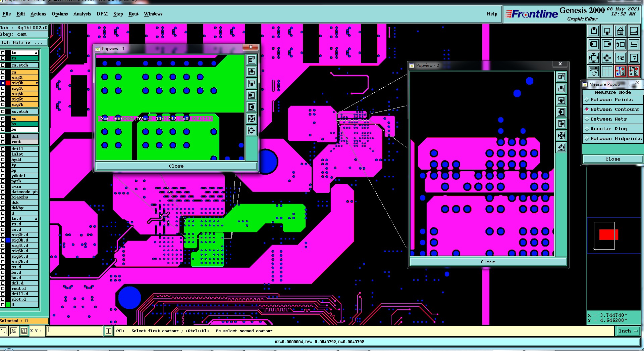This screenshot has height=351, width=644.
Task: Click the S-shaped snake route icon
Action: tap(634, 44)
